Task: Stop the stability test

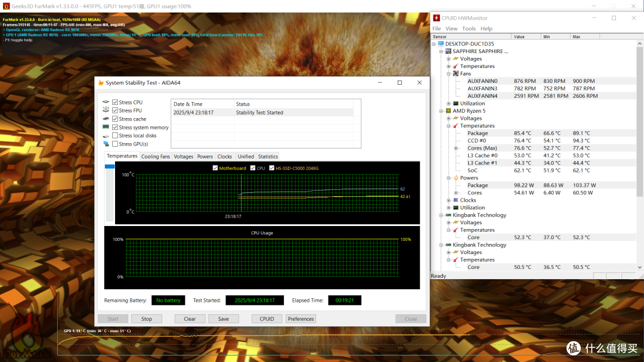Action: click(x=147, y=319)
